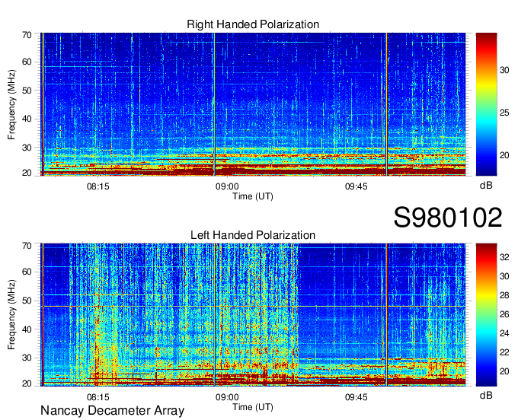The width and height of the screenshot is (518, 420).
Task: Click the top plot color bar
Action: (486, 104)
